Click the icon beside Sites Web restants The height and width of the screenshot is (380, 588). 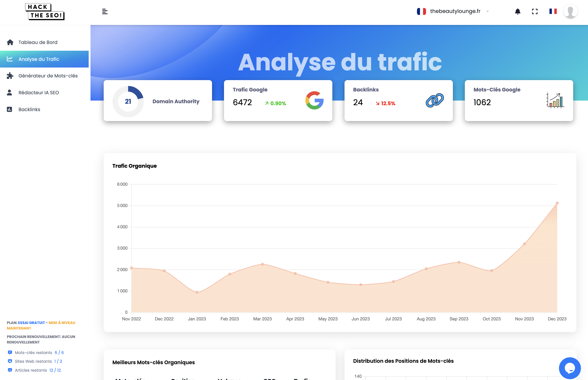[x=10, y=361]
